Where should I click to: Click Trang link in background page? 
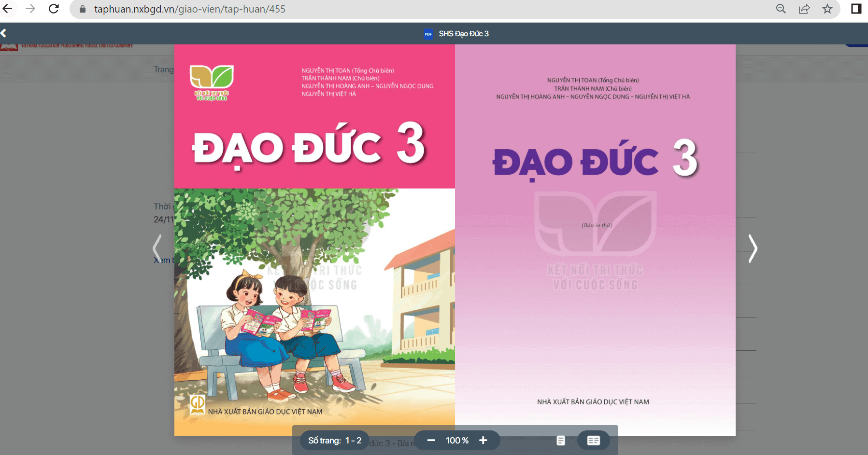pos(163,69)
